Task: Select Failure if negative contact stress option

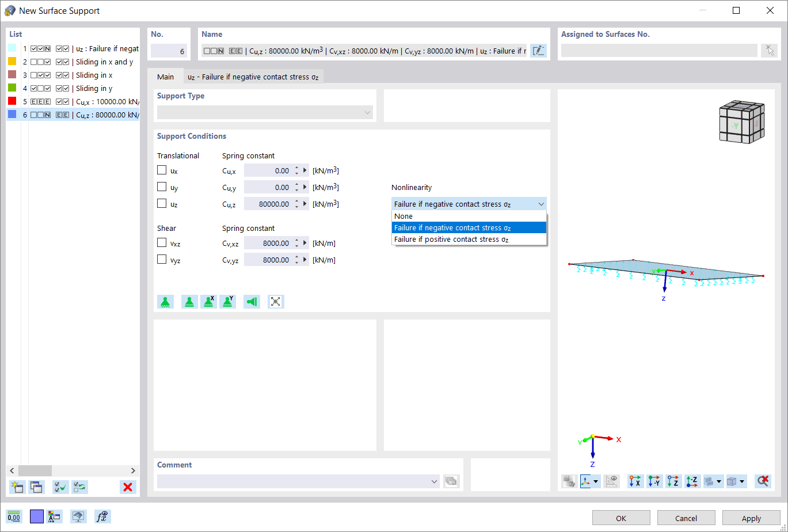Action: 469,227
